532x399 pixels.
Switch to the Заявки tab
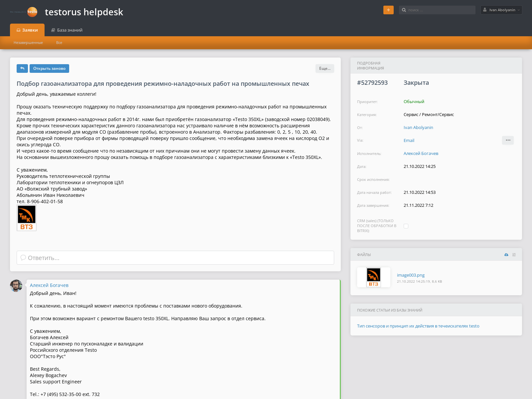(27, 30)
